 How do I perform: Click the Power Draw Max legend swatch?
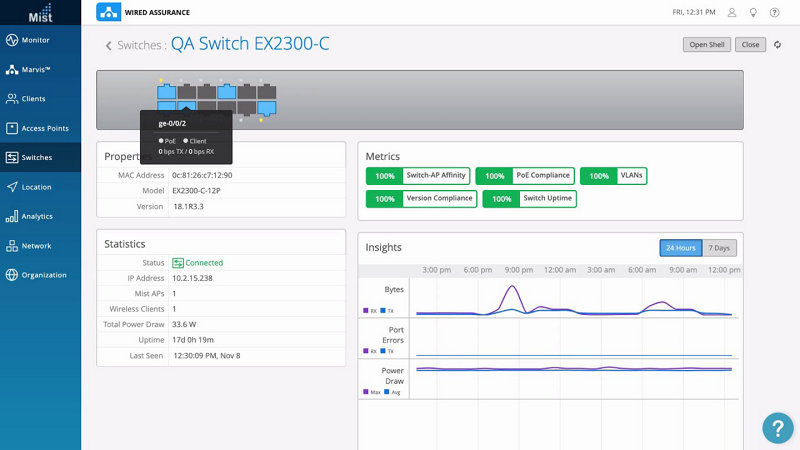(x=366, y=392)
